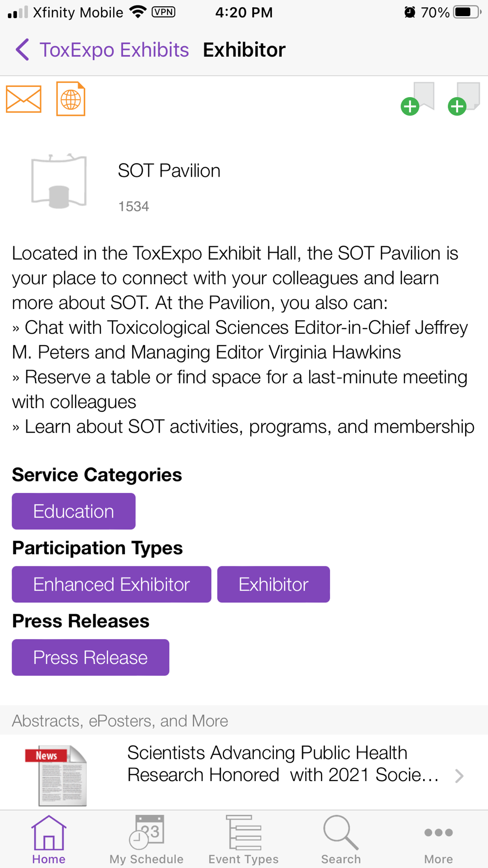Go back using the purple chevron

[22, 50]
